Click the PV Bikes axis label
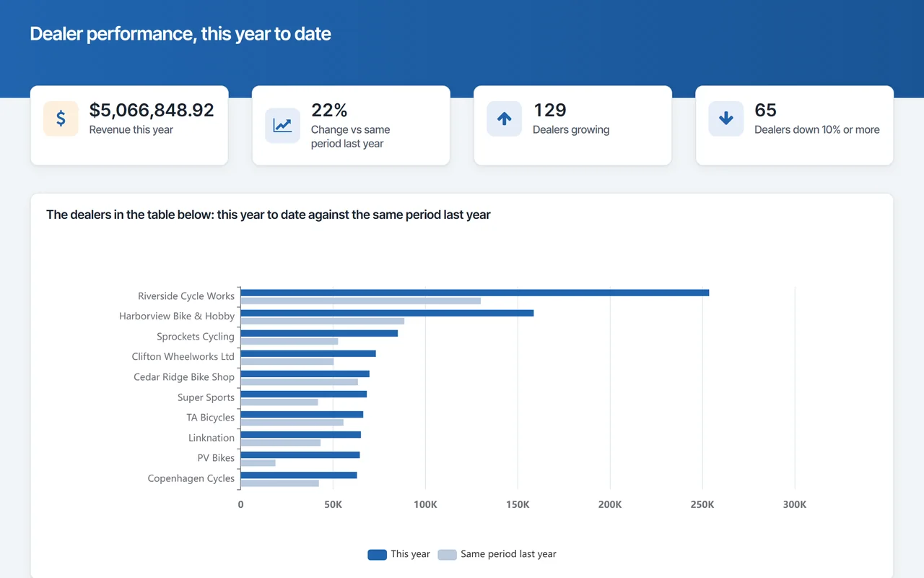This screenshot has height=578, width=924. pos(216,458)
